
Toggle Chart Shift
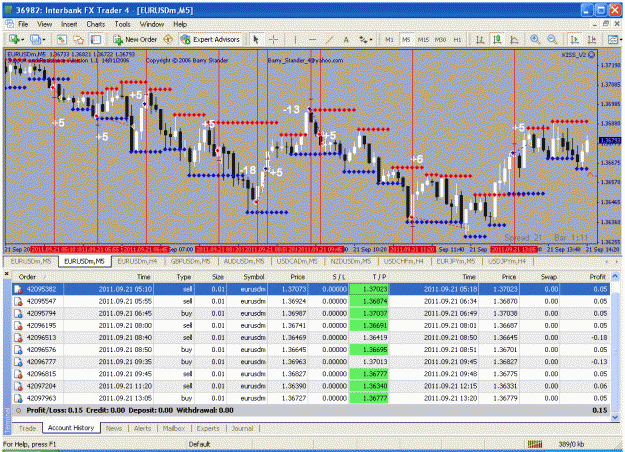[x=592, y=39]
